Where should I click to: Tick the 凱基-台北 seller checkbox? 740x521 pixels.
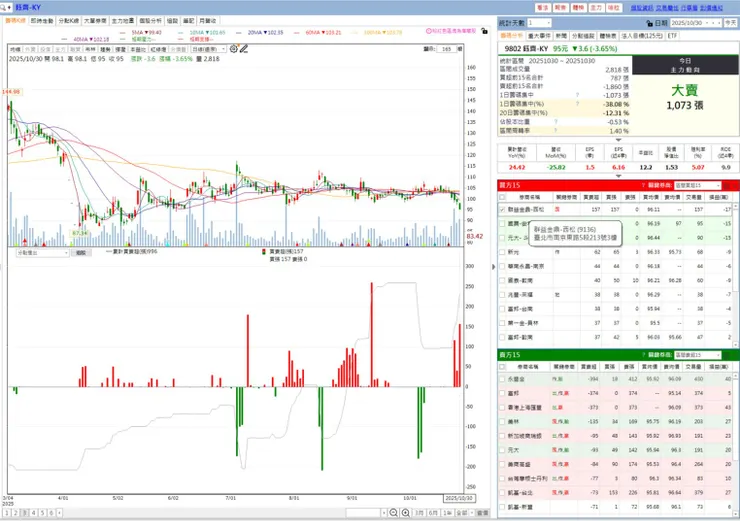click(x=502, y=492)
